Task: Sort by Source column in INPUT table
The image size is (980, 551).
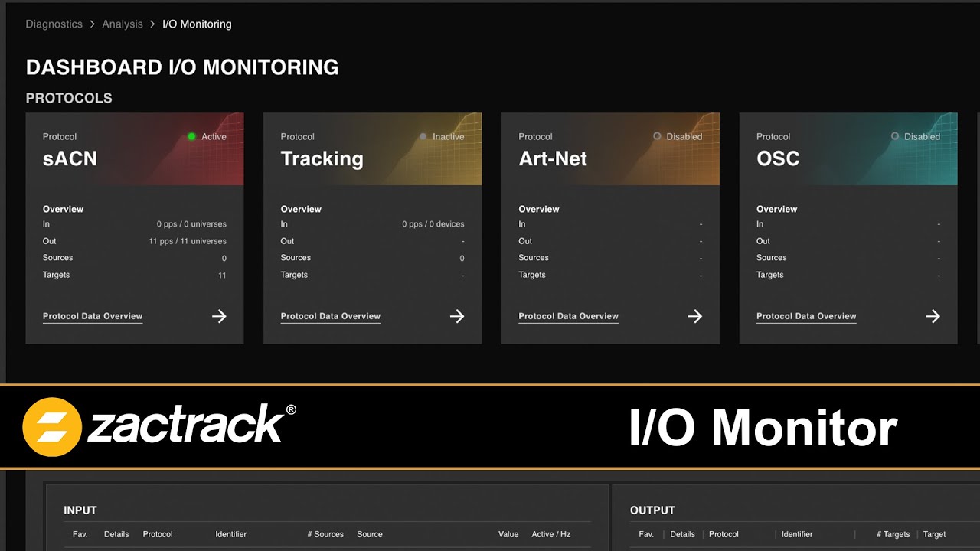Action: [370, 534]
